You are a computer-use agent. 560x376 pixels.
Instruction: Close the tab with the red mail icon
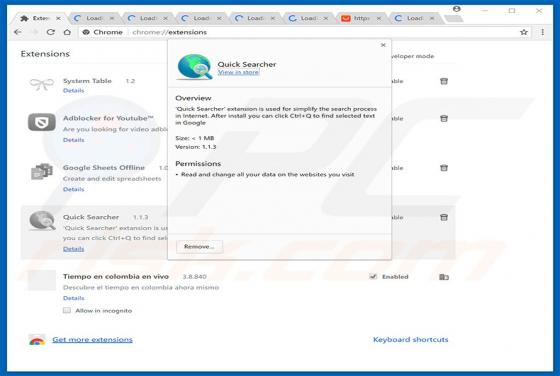[379, 18]
